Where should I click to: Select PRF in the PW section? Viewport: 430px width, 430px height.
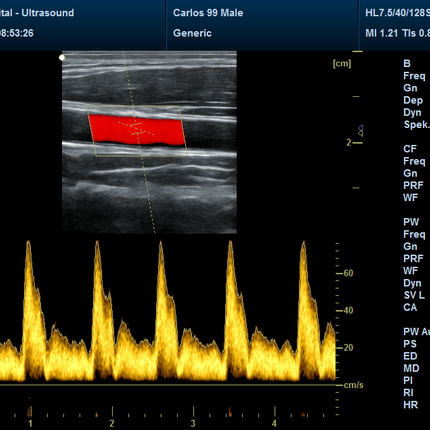(x=413, y=258)
